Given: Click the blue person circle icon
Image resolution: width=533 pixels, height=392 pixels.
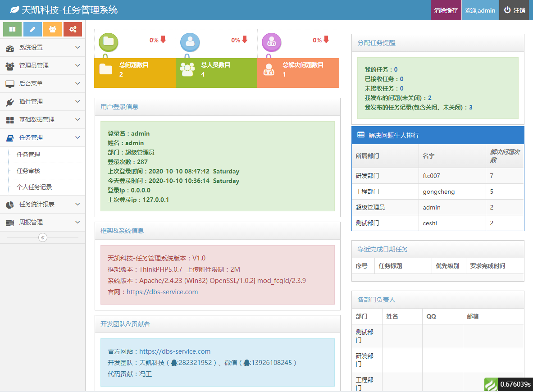Looking at the screenshot, I should point(190,42).
